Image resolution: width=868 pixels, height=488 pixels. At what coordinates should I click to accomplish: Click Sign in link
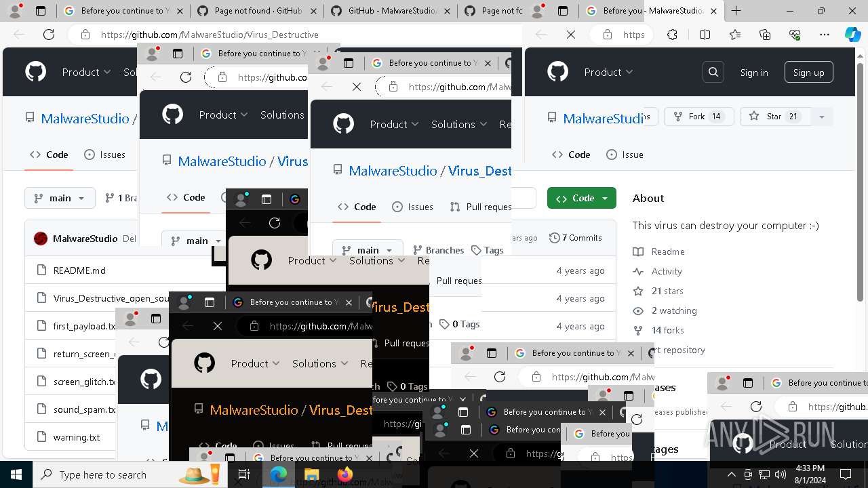[x=754, y=73]
